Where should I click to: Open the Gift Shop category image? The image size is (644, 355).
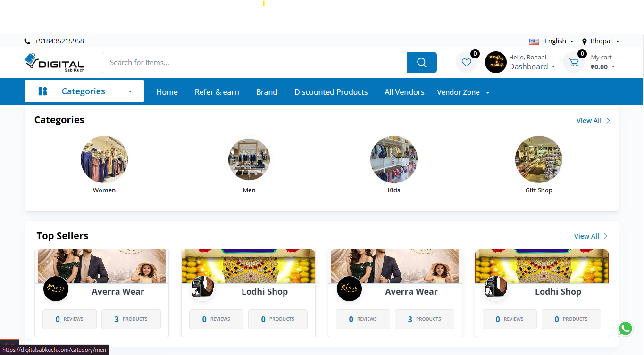tap(538, 159)
